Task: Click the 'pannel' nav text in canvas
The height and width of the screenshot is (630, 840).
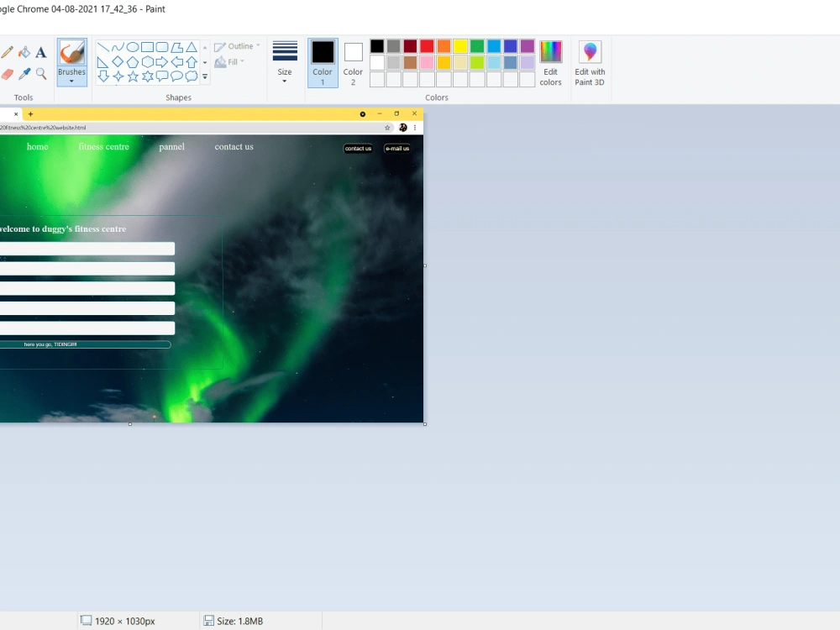Action: point(171,147)
